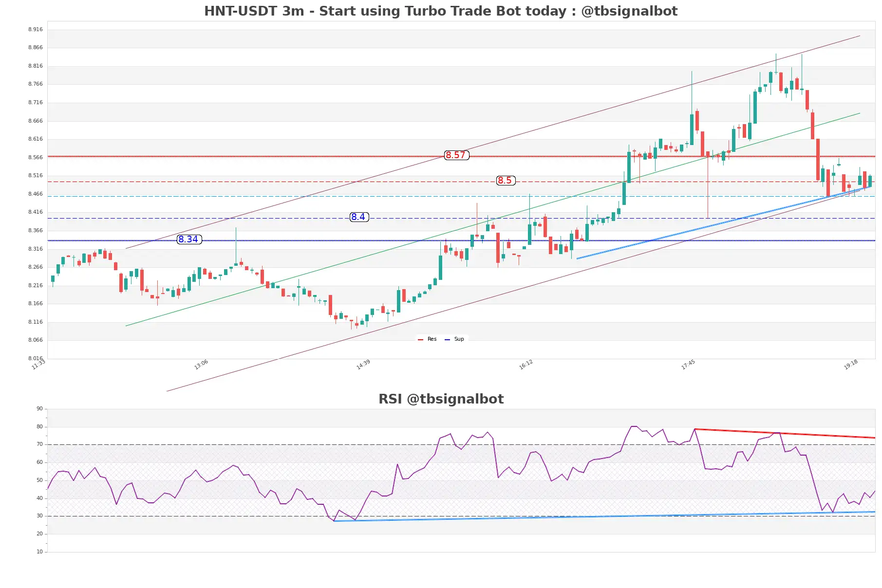
Task: Click the 8.616 price axis label
Action: (x=36, y=139)
